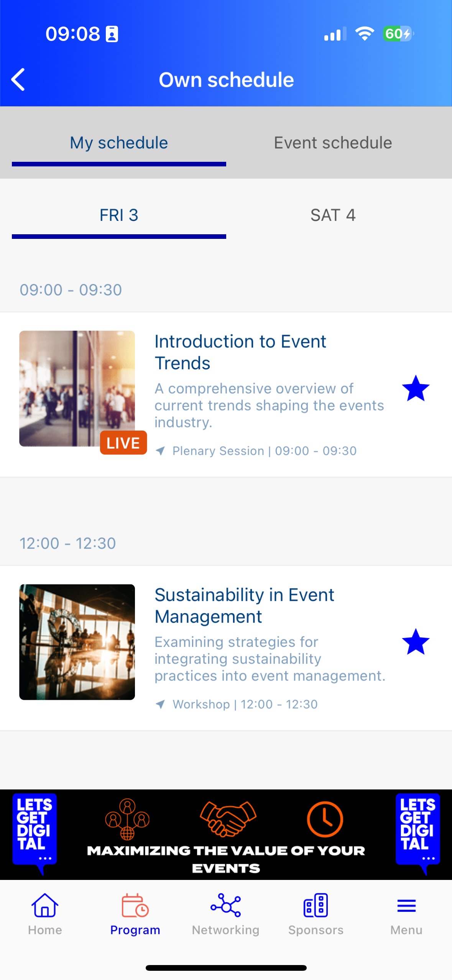Tap the Sustainability session thumbnail image
Viewport: 452px width, 980px height.
pos(77,642)
